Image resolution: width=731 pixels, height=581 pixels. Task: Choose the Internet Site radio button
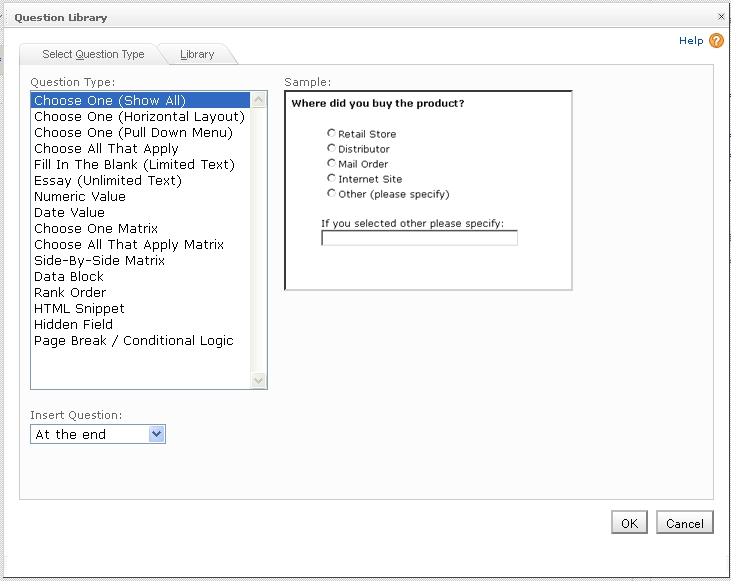(x=331, y=178)
